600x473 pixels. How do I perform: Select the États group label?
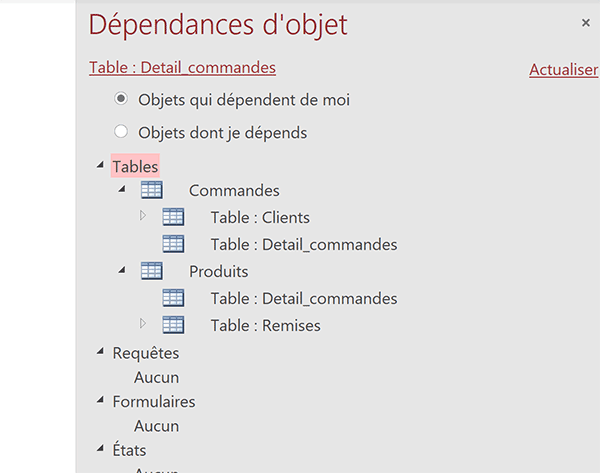[129, 450]
